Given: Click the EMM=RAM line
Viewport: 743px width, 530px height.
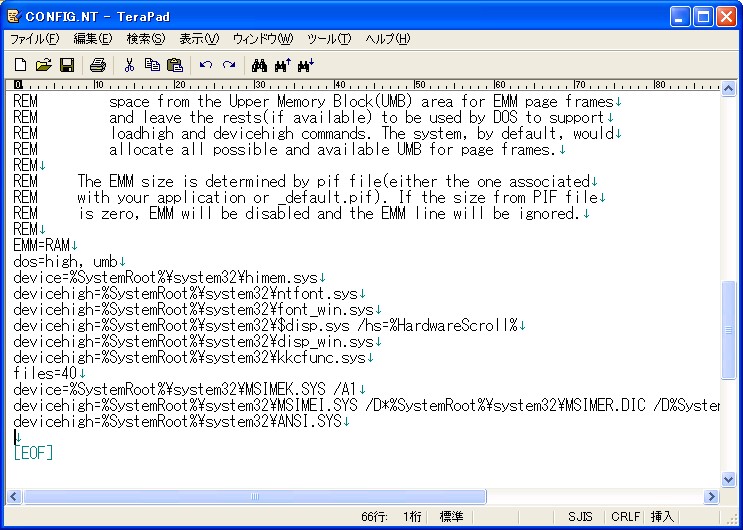Looking at the screenshot, I should (x=45, y=246).
